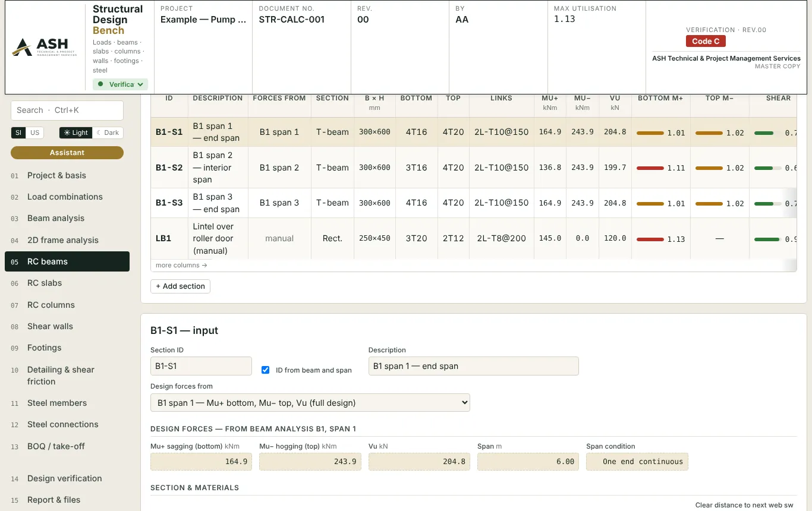Open the Design forces from dropdown

pyautogui.click(x=310, y=403)
